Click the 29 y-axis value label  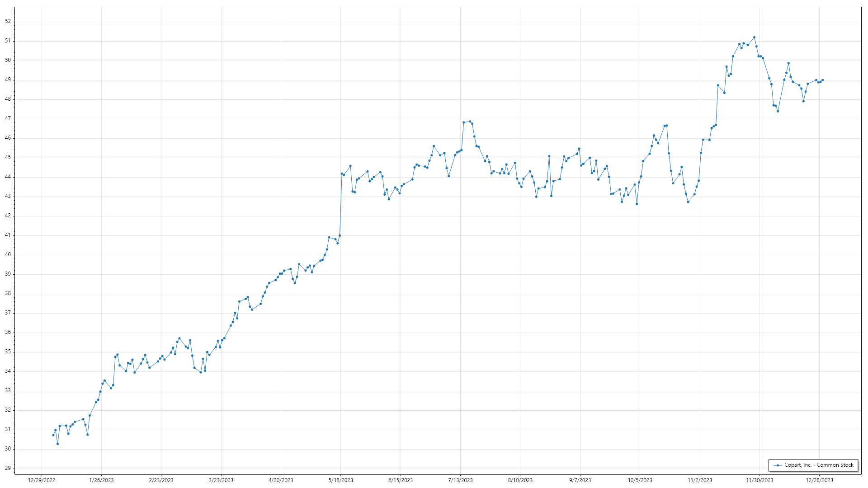pyautogui.click(x=8, y=468)
